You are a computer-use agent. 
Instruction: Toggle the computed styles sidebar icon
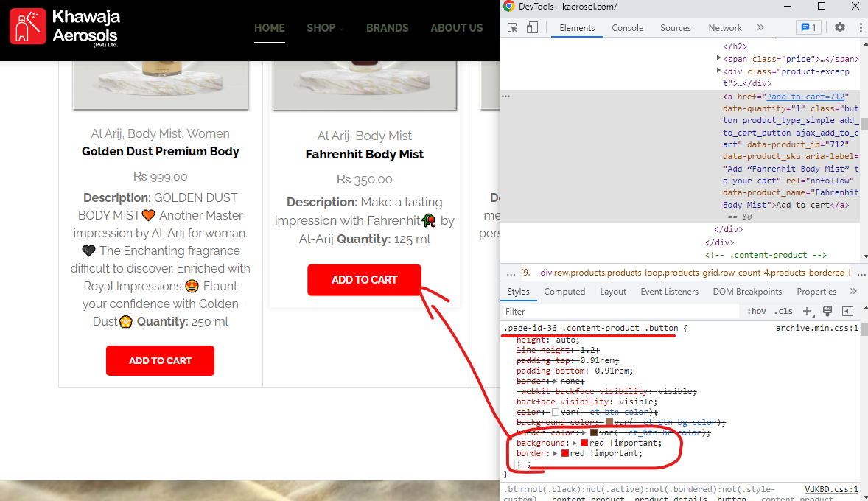(847, 311)
